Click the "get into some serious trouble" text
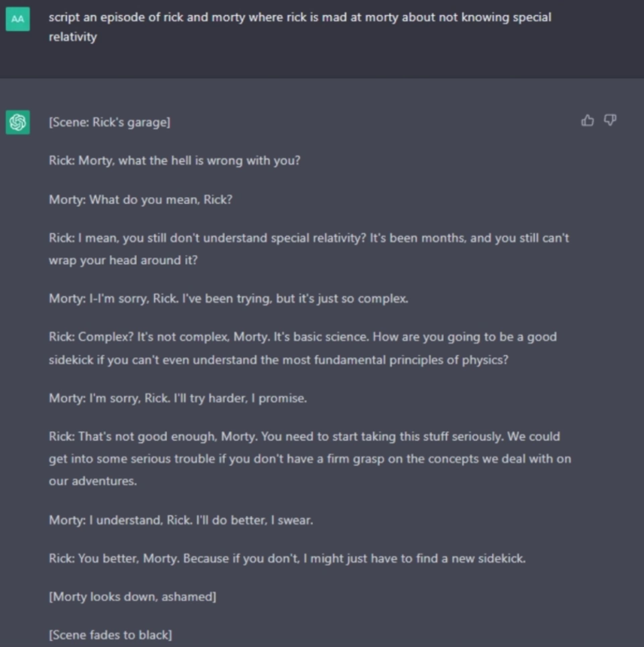644x647 pixels. [310, 459]
